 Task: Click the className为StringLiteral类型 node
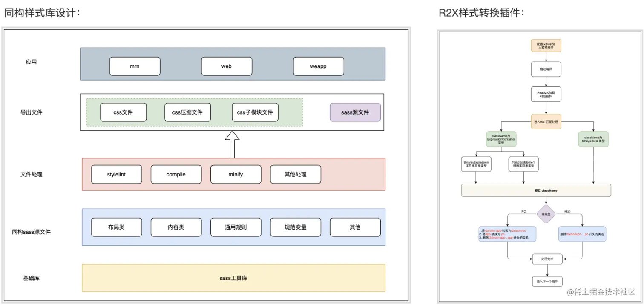click(x=594, y=139)
